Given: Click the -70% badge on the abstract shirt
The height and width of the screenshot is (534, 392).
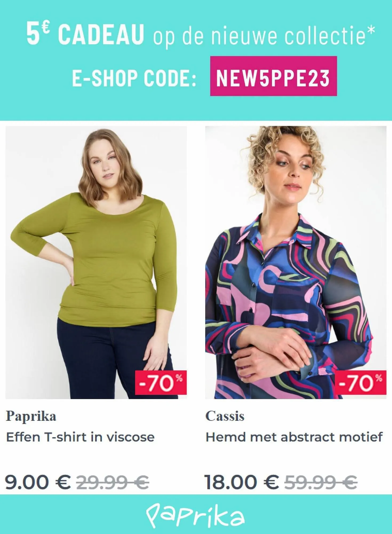Looking at the screenshot, I should [361, 383].
